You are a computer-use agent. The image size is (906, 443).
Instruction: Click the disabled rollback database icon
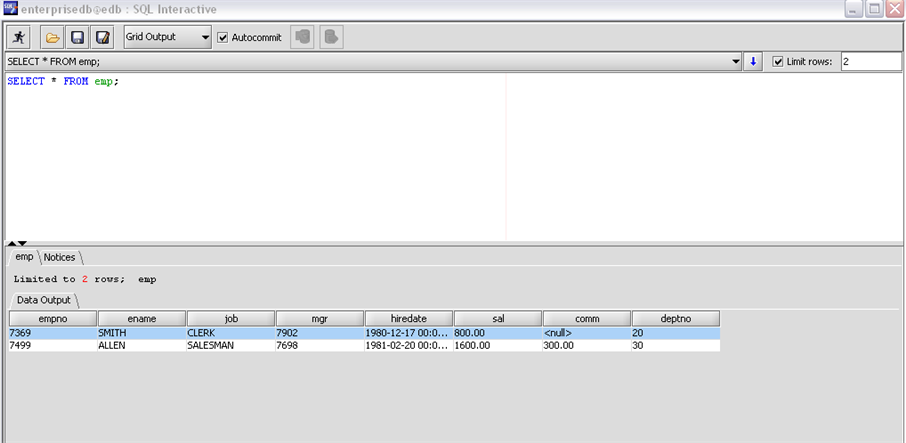tap(331, 38)
